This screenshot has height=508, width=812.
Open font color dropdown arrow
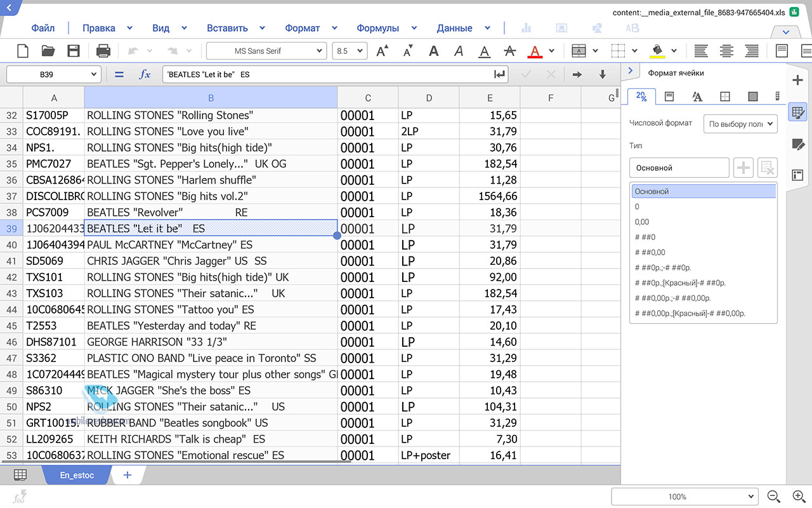point(551,51)
